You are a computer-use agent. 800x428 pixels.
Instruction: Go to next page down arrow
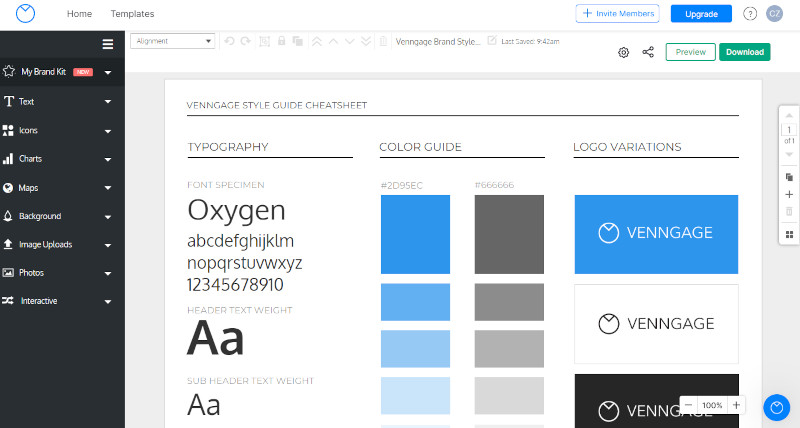click(789, 155)
